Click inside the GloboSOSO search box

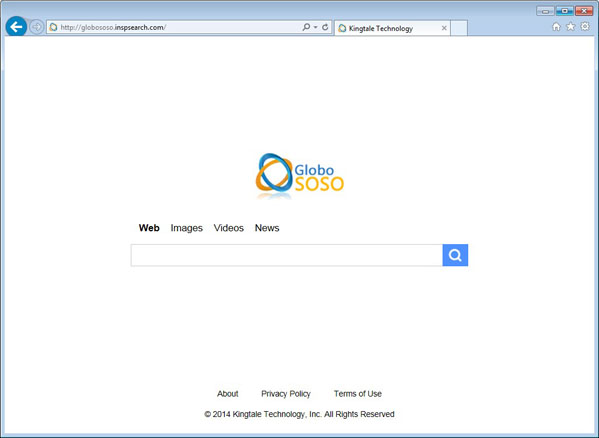(287, 255)
